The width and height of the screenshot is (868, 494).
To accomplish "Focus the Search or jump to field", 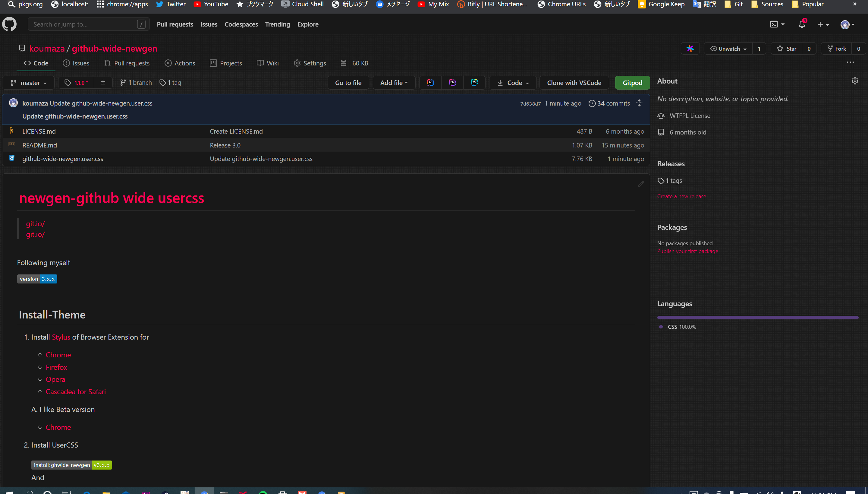I will pos(89,24).
